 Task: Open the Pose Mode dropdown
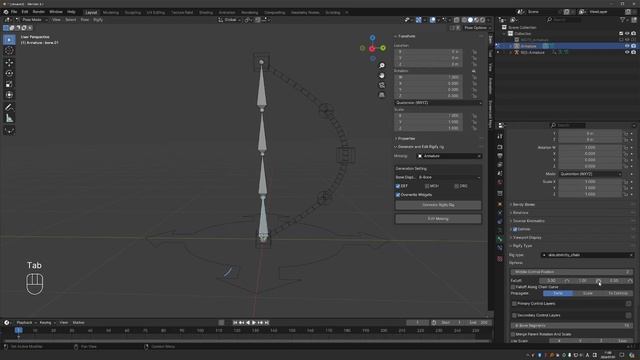(31, 20)
